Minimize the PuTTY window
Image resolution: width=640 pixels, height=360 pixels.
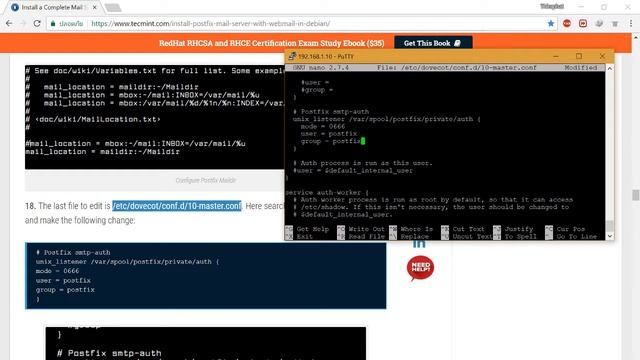pos(556,56)
